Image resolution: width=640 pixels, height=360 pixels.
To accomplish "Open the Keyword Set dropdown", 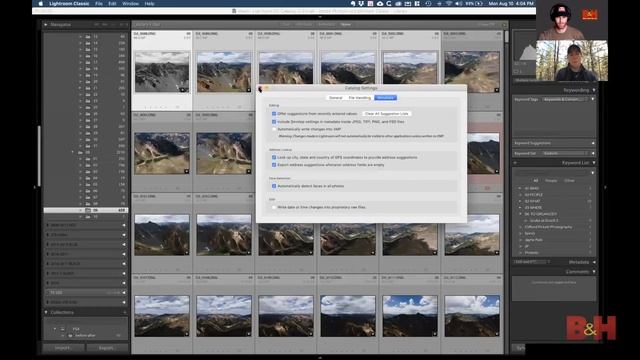I will point(565,153).
